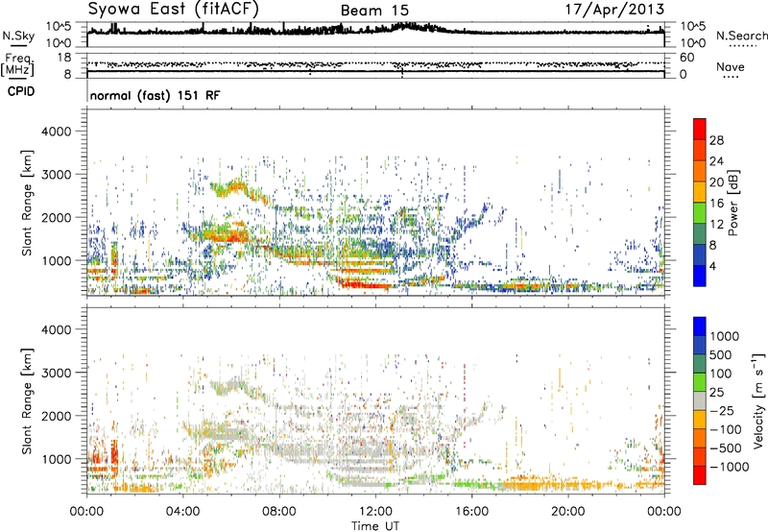Click the '12:00' time axis label
Viewport: 768px width, 532px height.
point(375,512)
